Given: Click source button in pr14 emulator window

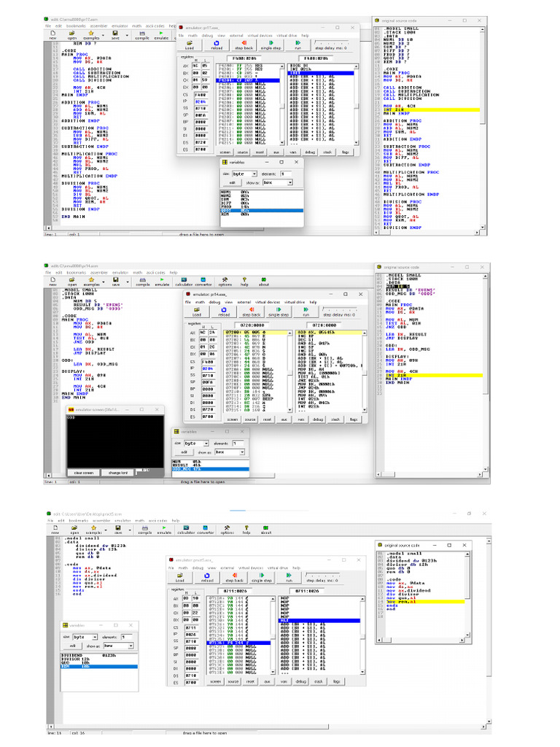Looking at the screenshot, I should pyautogui.click(x=250, y=419).
